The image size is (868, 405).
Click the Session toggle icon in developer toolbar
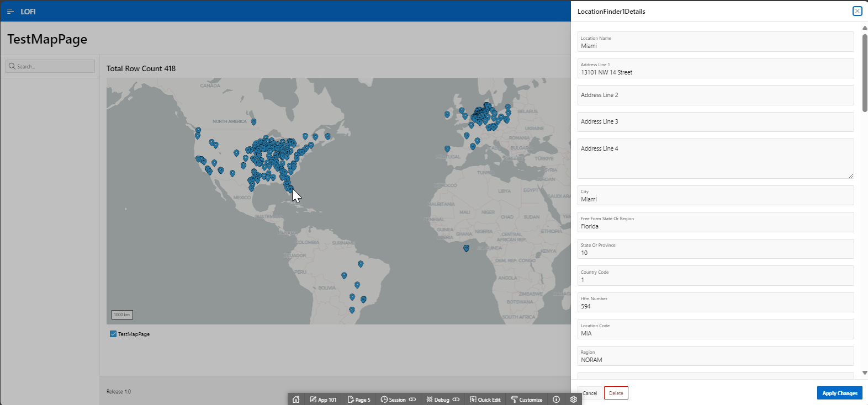pos(412,399)
